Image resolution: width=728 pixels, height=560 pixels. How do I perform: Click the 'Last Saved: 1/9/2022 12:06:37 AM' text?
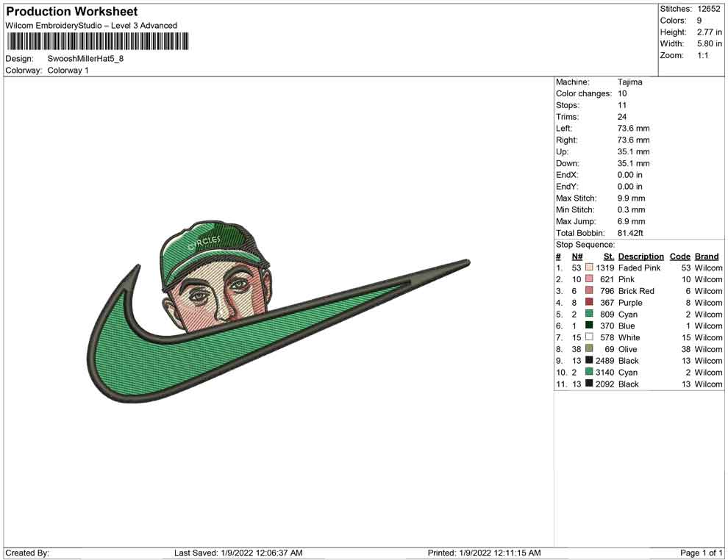click(x=239, y=553)
